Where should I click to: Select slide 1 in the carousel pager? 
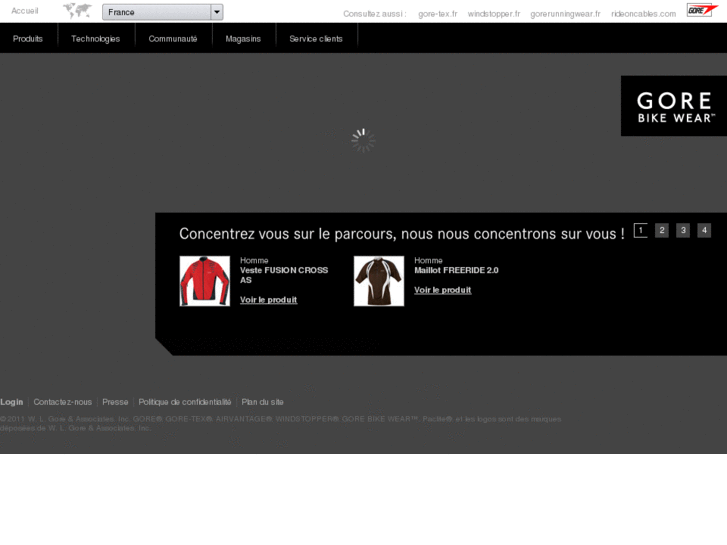641,230
